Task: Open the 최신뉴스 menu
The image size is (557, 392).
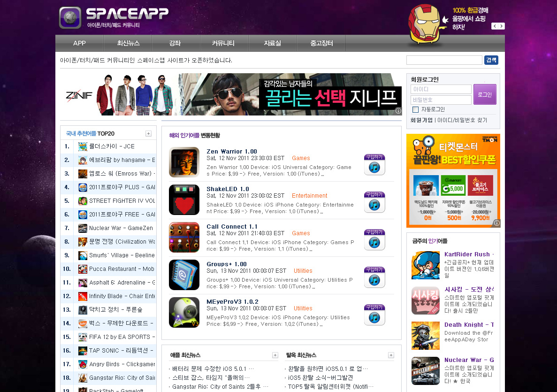Action: [128, 43]
